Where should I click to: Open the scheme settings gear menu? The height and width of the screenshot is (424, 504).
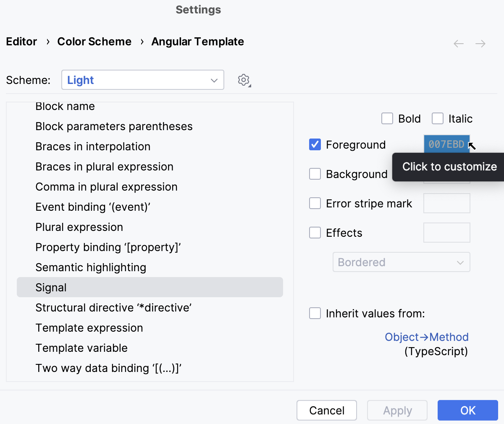click(244, 80)
